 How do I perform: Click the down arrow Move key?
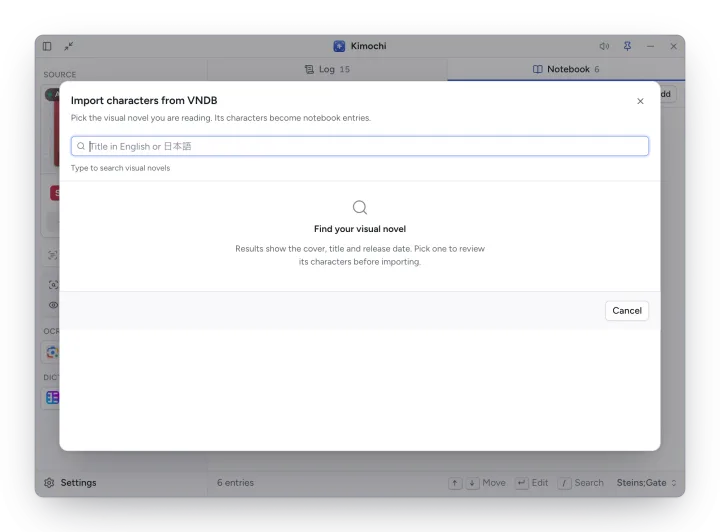[472, 483]
